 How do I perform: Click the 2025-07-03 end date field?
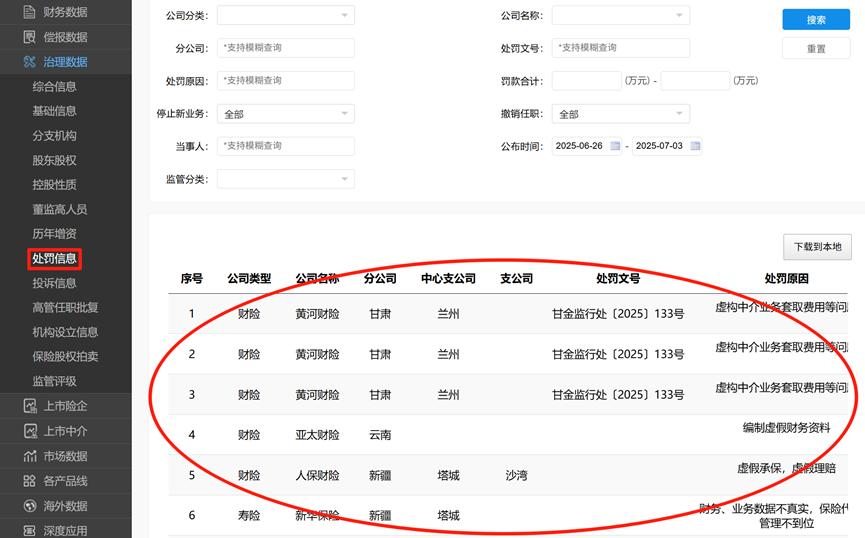(x=666, y=146)
